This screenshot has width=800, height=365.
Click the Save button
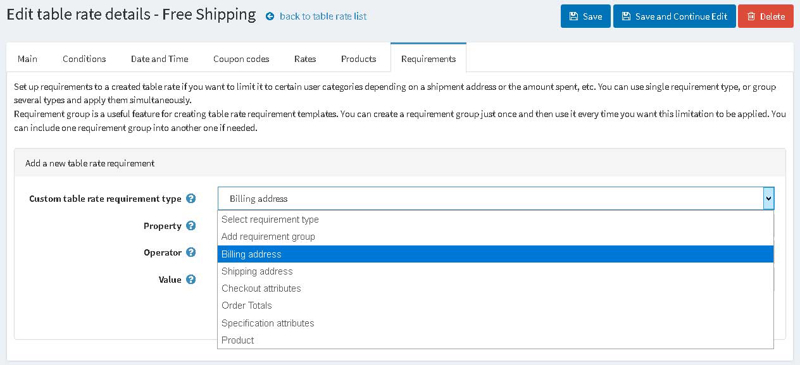point(585,16)
